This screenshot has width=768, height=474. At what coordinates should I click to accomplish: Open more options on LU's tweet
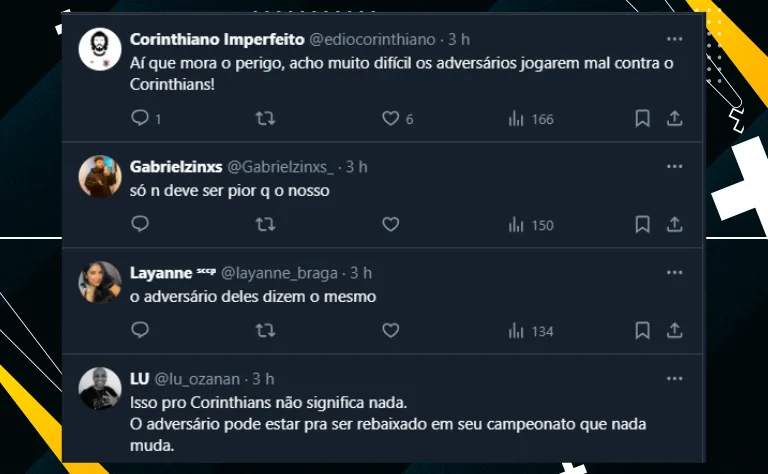674,379
